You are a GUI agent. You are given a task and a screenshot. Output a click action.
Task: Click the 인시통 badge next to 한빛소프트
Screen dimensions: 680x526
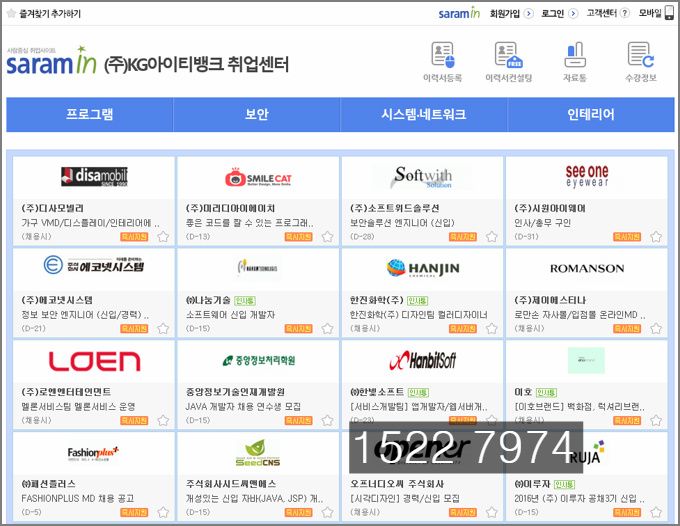418,392
